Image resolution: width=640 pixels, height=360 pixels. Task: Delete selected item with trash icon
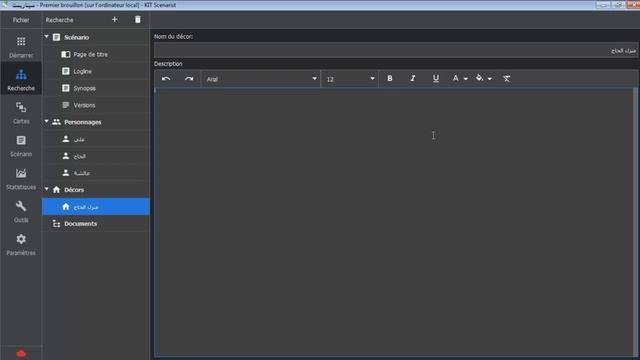click(138, 20)
